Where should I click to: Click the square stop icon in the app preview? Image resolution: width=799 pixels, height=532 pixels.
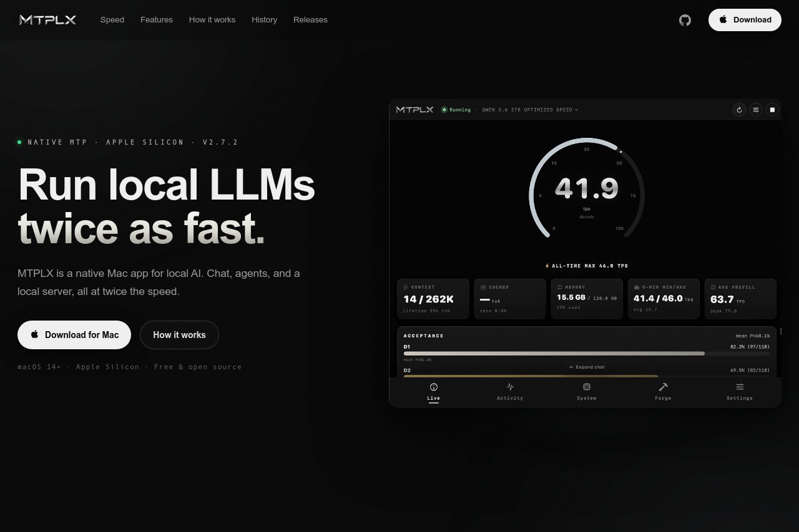point(772,110)
